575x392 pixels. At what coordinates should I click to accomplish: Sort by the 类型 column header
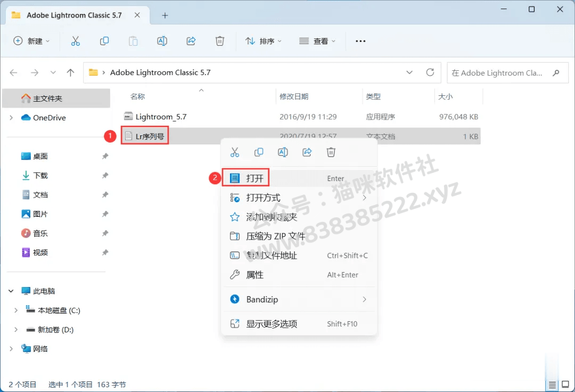click(x=373, y=96)
